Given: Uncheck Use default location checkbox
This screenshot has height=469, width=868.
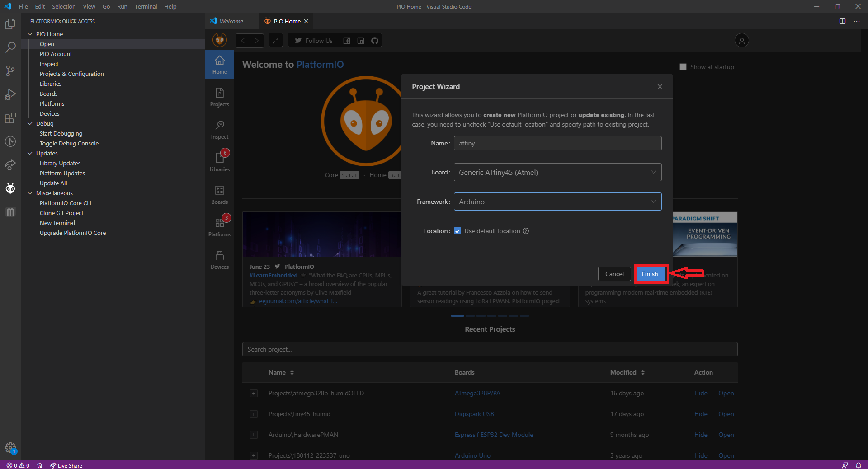Looking at the screenshot, I should coord(458,231).
